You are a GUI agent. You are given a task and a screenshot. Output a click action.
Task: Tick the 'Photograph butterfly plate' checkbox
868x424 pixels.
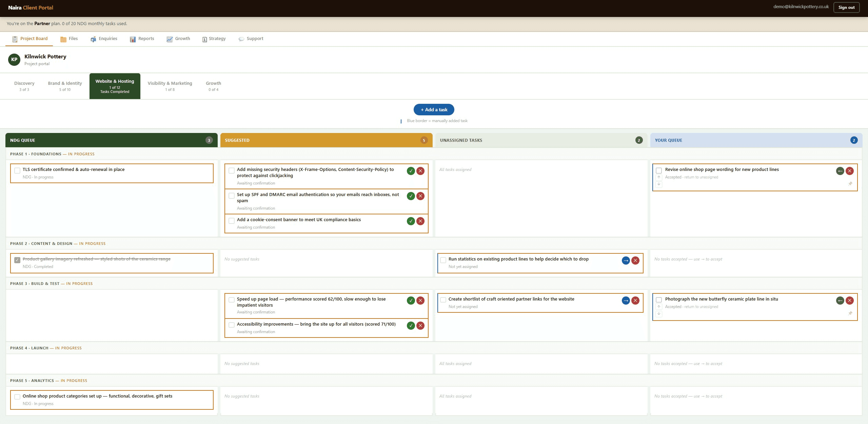tap(659, 300)
